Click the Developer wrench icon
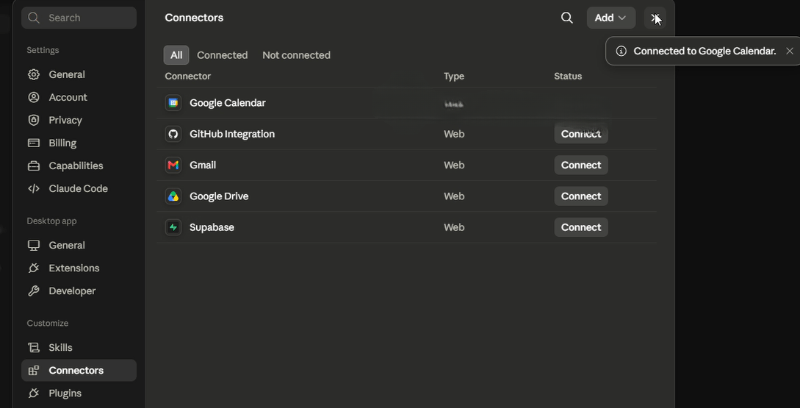 pyautogui.click(x=34, y=291)
